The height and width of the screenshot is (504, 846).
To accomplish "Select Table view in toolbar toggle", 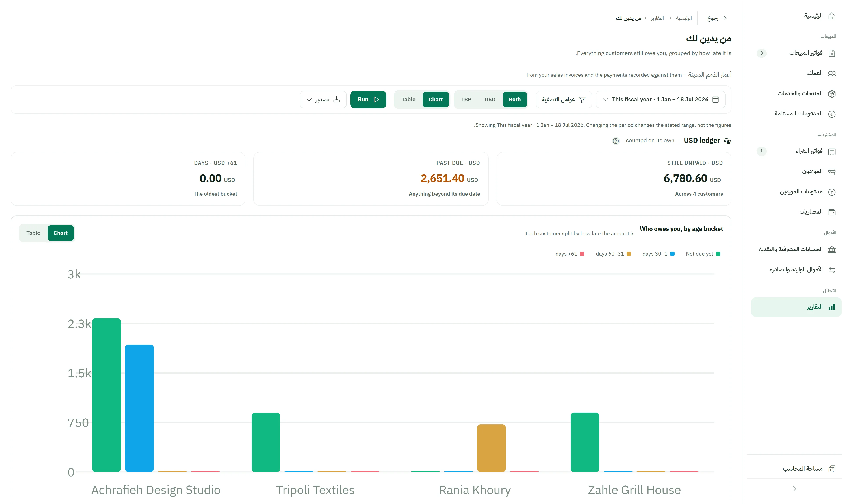I will tap(408, 100).
